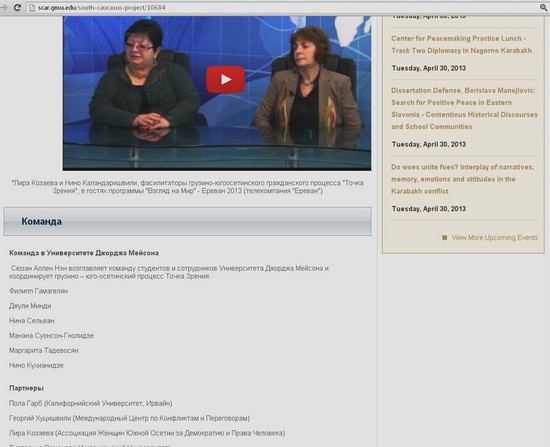Click the name Нино Кухианидзе
This screenshot has width=550, height=447.
pyautogui.click(x=36, y=365)
